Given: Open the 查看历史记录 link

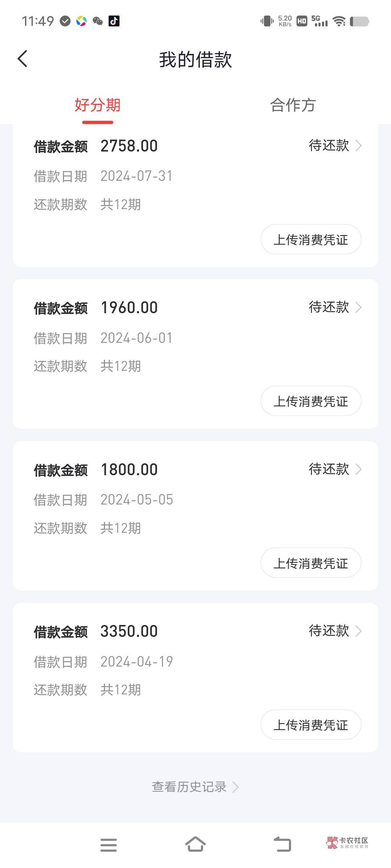Looking at the screenshot, I should [x=195, y=787].
